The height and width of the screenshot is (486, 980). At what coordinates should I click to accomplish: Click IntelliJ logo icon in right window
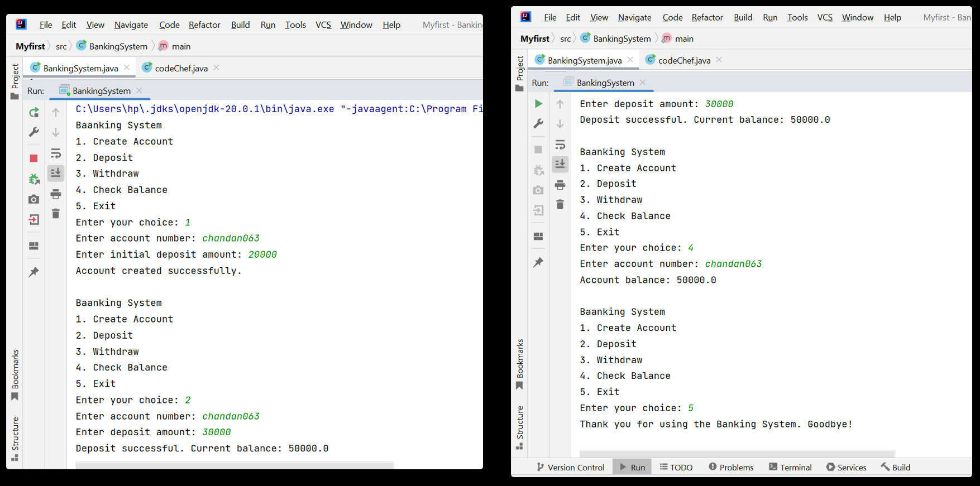pos(525,17)
